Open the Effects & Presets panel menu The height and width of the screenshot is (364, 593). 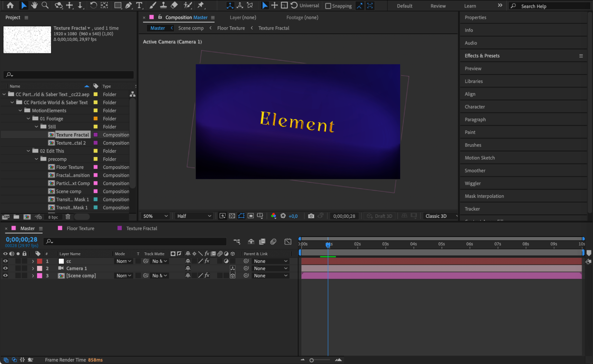tap(581, 56)
